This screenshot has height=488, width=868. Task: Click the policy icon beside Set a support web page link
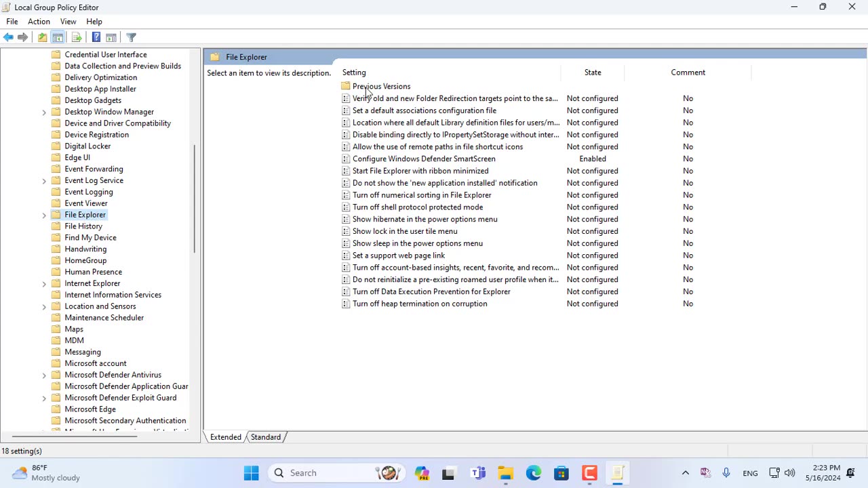coord(346,256)
